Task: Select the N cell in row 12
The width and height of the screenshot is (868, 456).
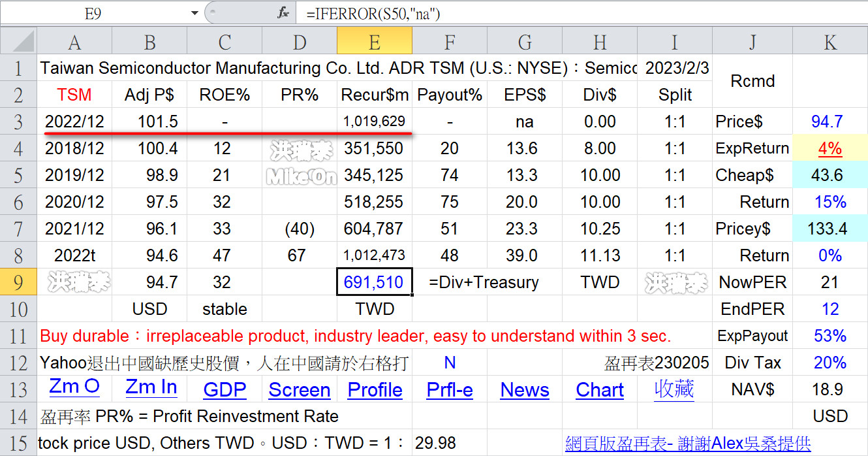Action: 450,363
